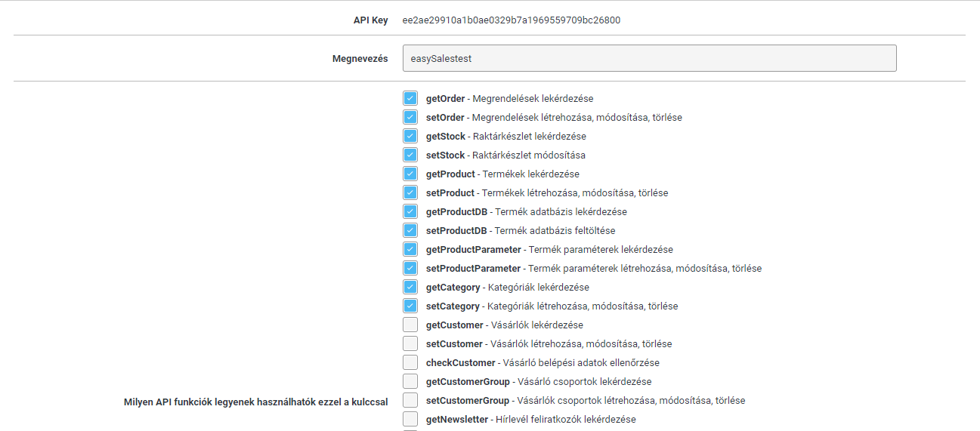Click the API Key label
The height and width of the screenshot is (431, 980).
tap(370, 20)
